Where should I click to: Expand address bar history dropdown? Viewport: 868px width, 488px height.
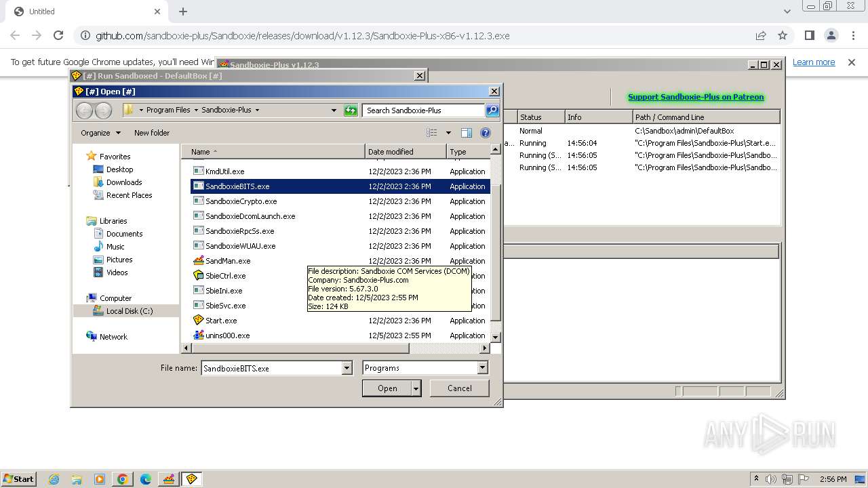tap(334, 110)
